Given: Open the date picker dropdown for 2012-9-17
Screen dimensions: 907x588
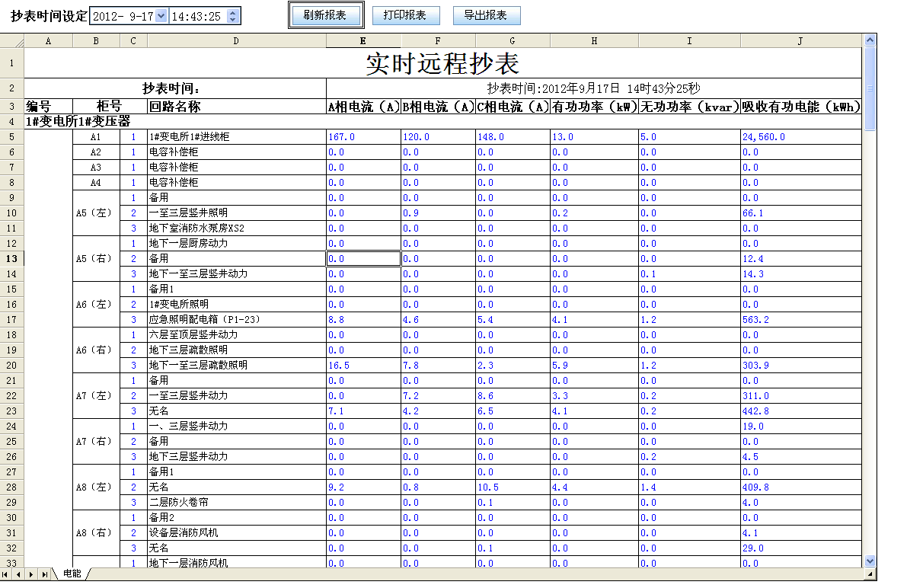Looking at the screenshot, I should click(161, 16).
